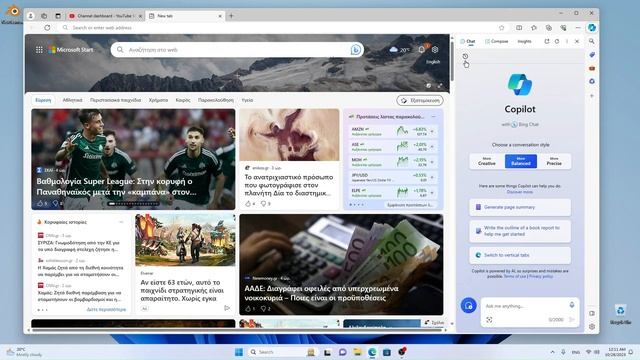Select More Balanced conversation style
The height and width of the screenshot is (360, 640).
pos(521,161)
